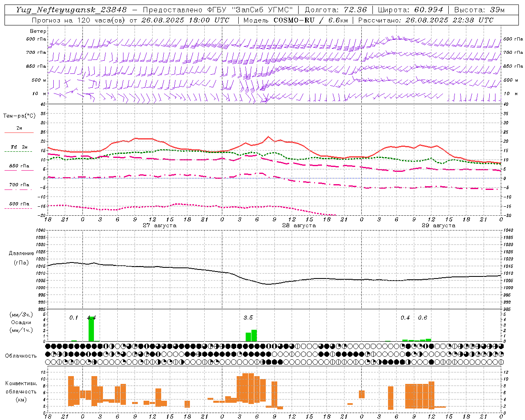525x420 pixels.
Task: Click the right-side 10 м wind label
Action: click(510, 94)
